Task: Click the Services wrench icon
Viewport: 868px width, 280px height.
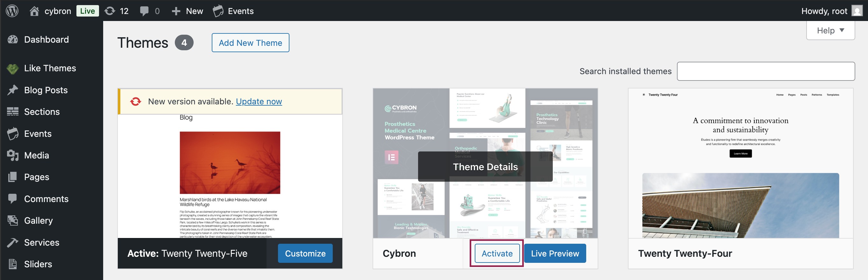Action: (13, 242)
